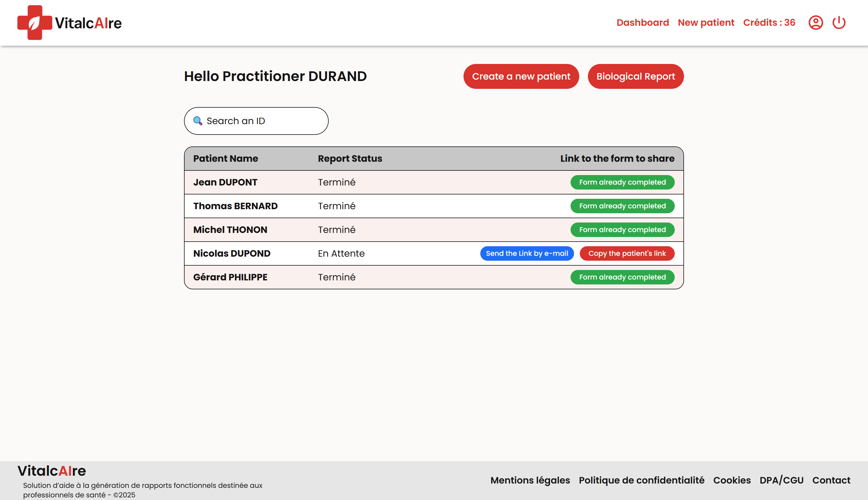This screenshot has width=868, height=500.
Task: Check the Crédits : 36 counter
Action: coord(769,23)
